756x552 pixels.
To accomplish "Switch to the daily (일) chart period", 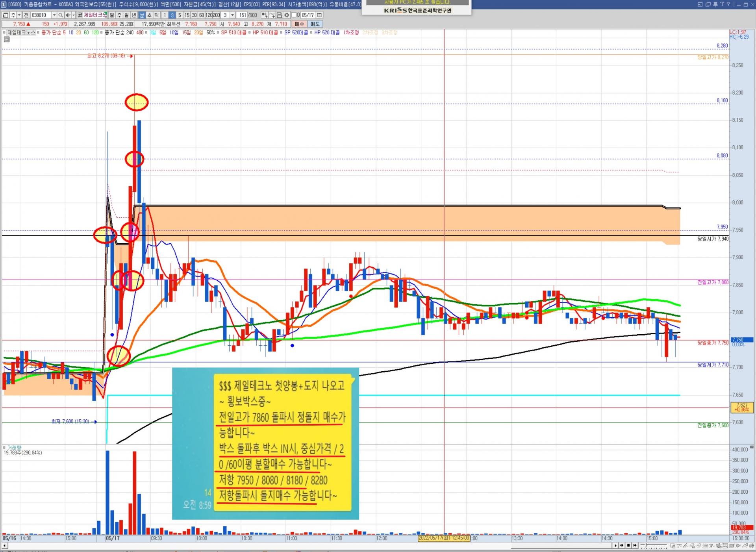I will point(112,15).
